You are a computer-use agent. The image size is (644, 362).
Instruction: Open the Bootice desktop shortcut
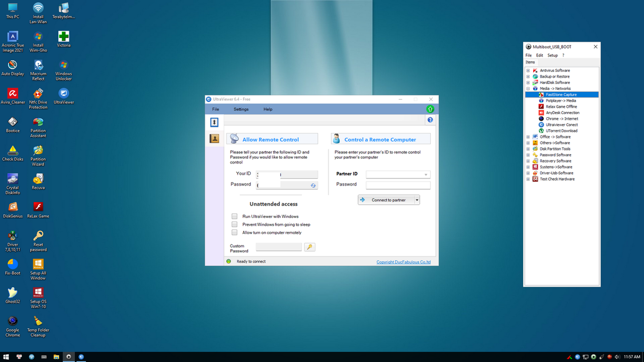tap(13, 125)
